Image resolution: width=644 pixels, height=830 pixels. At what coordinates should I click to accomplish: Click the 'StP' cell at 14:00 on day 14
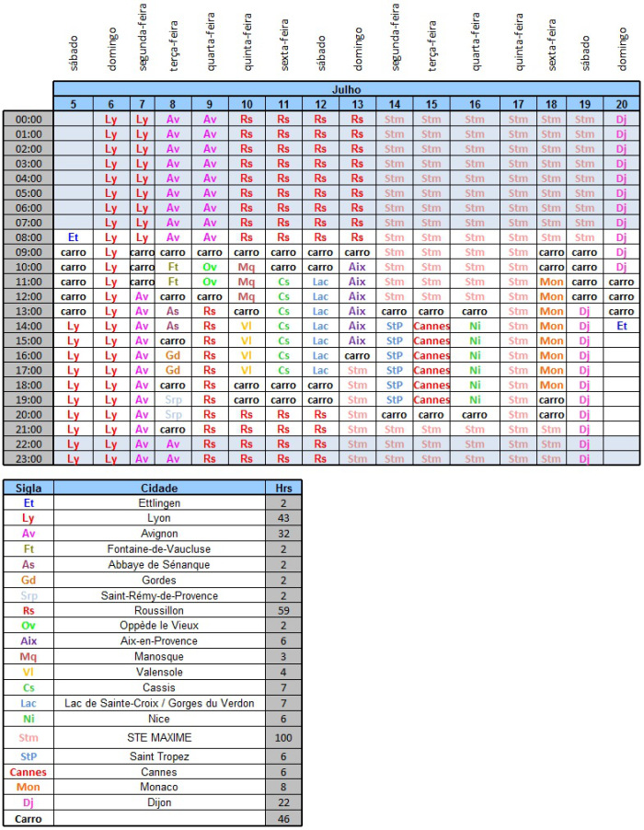point(395,326)
